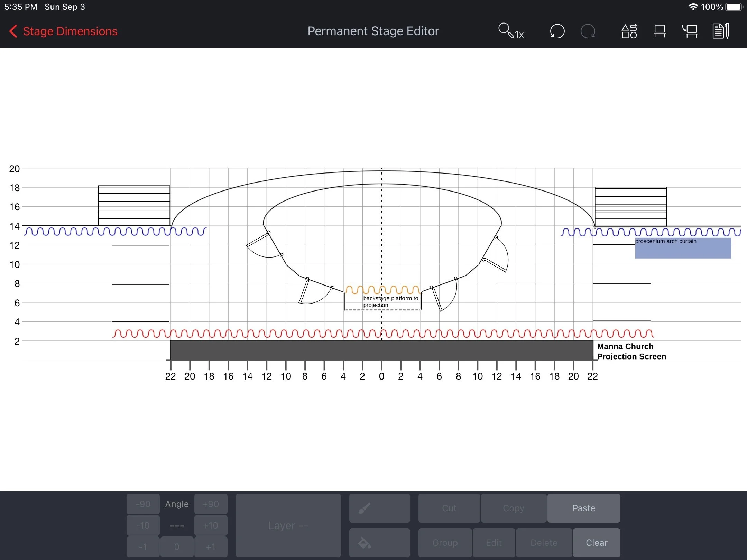Click the undo arrow icon
This screenshot has width=747, height=560.
[557, 31]
